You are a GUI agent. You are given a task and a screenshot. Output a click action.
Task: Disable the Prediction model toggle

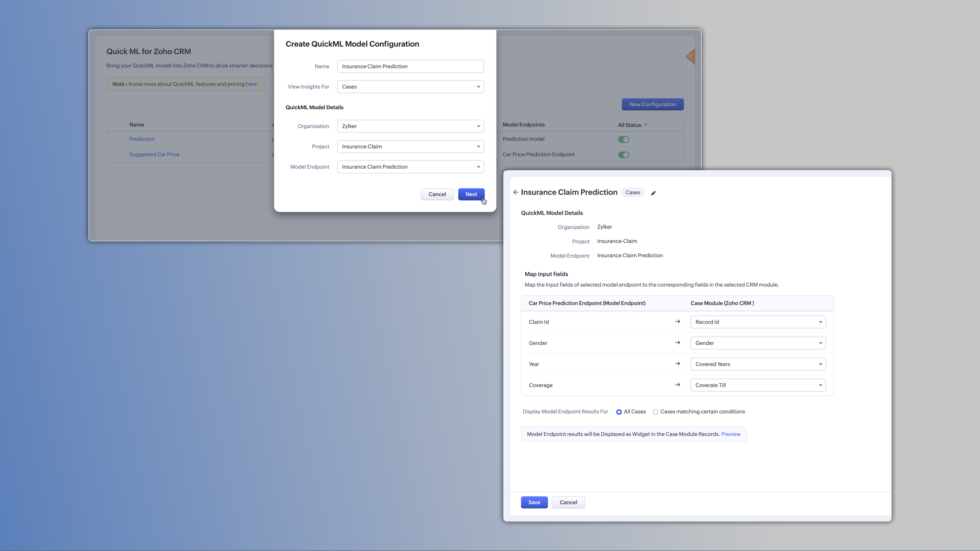pos(623,139)
